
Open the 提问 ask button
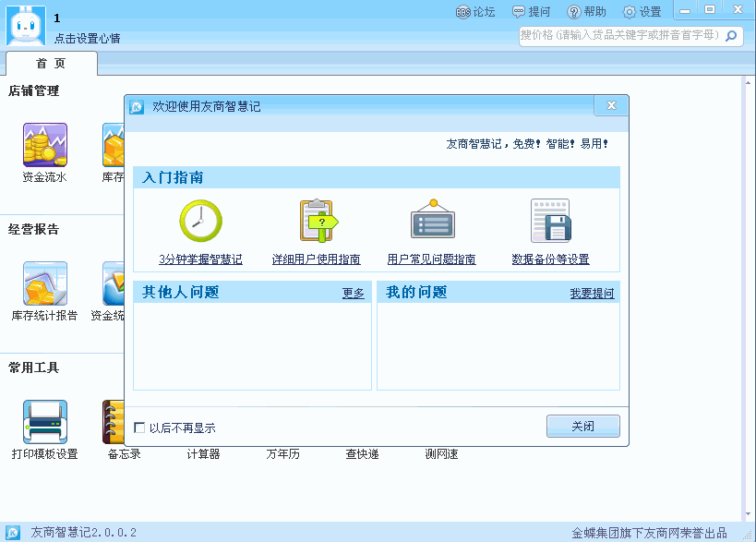point(531,12)
